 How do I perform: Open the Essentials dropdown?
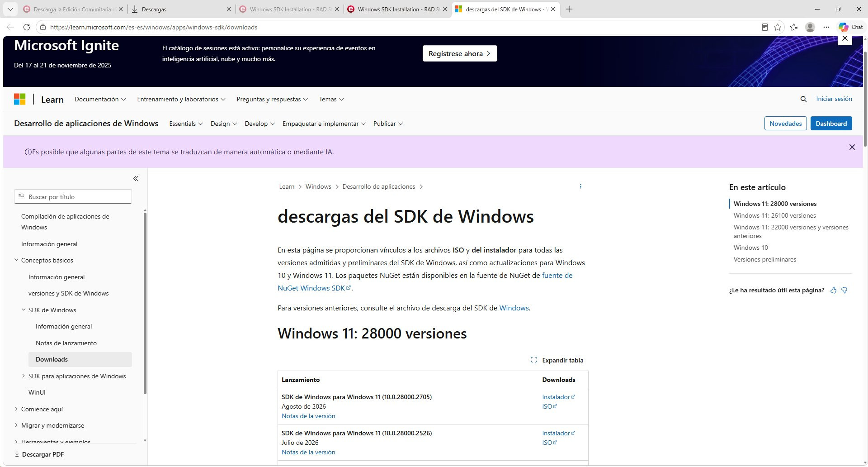click(x=186, y=124)
